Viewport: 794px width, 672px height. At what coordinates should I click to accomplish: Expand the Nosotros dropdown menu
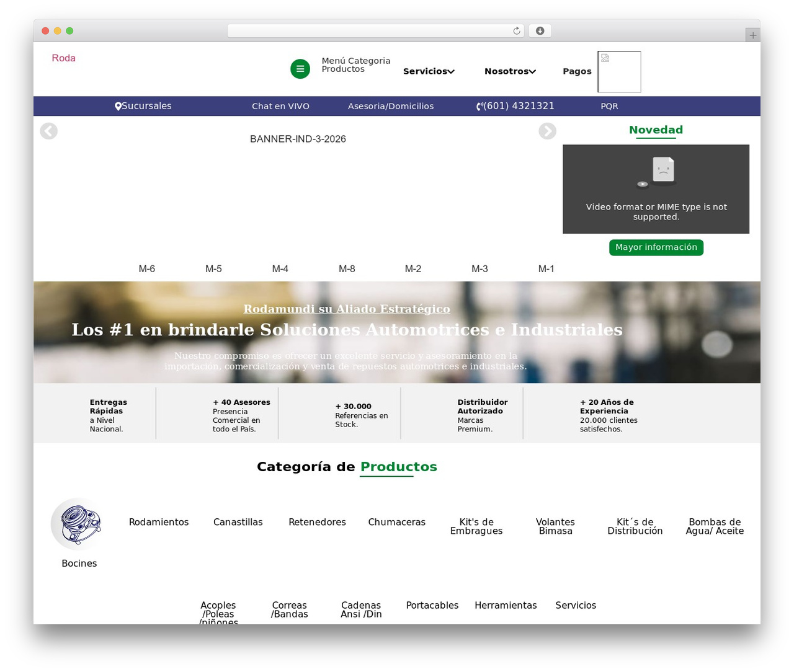coord(510,71)
